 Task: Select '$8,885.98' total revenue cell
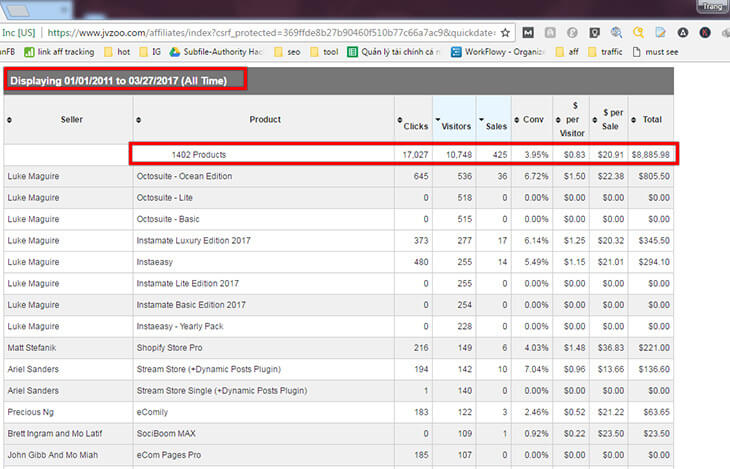651,155
